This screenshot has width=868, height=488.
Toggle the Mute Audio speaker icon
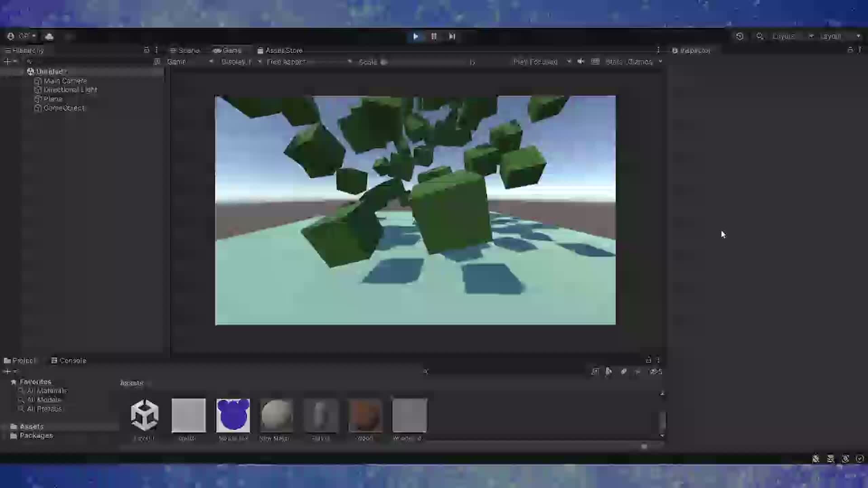point(581,61)
